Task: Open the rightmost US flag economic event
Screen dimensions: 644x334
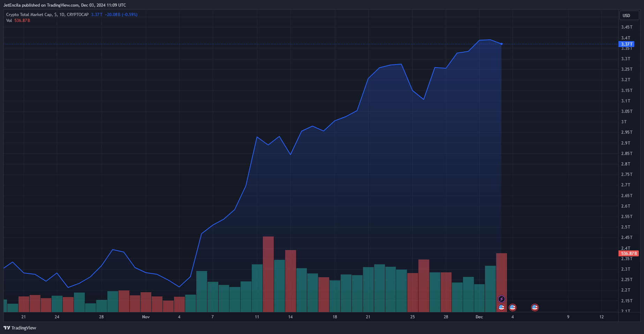Action: click(x=535, y=307)
